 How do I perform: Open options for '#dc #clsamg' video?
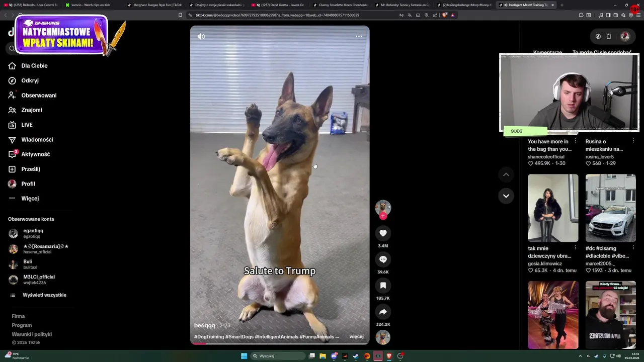pyautogui.click(x=633, y=247)
